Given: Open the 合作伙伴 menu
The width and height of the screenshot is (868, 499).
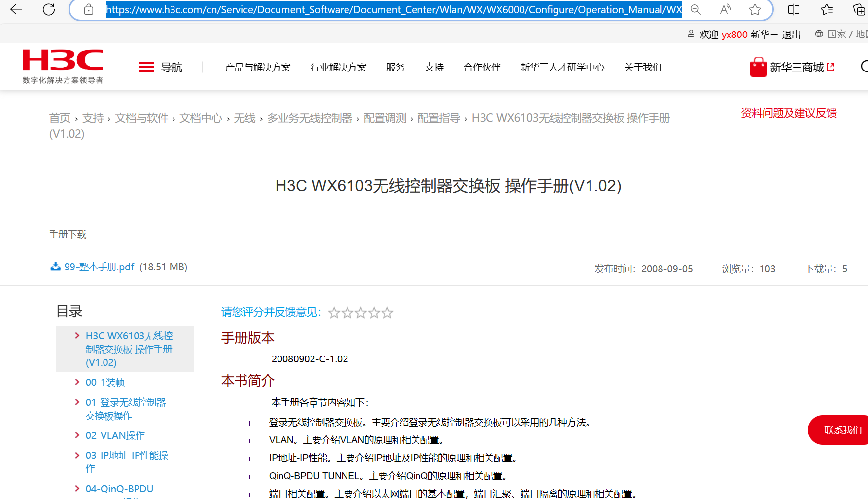Looking at the screenshot, I should [482, 67].
